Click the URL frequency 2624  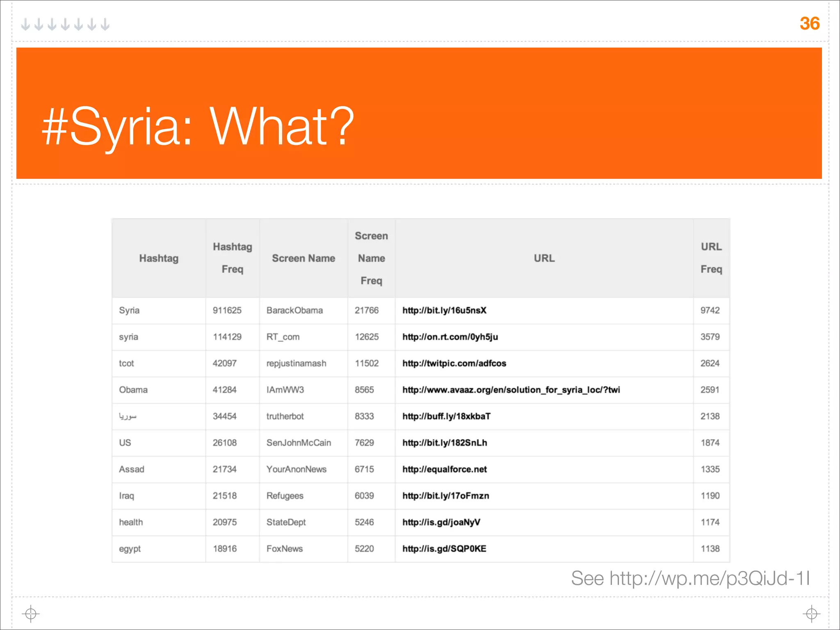710,363
